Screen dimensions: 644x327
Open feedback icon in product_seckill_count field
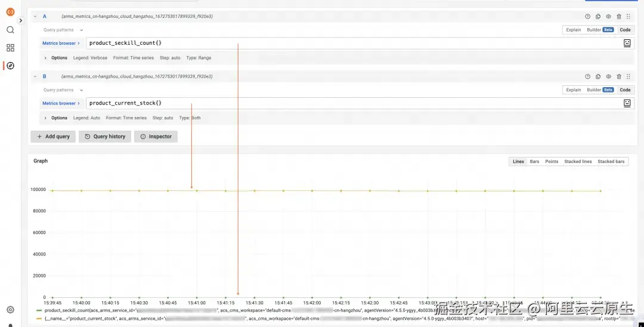click(x=627, y=43)
